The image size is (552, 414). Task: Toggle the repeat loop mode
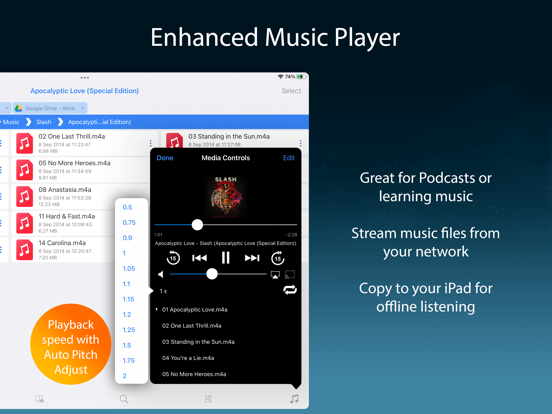[x=290, y=290]
